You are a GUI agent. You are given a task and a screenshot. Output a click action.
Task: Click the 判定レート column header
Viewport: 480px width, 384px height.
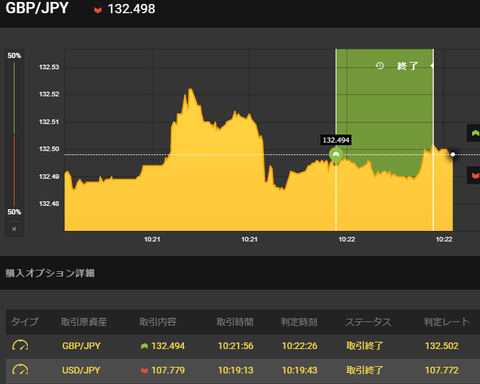[447, 322]
